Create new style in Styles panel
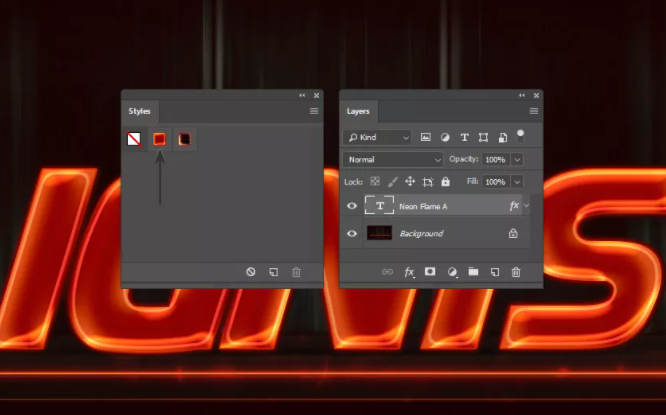Screen dimensions: 666x415 tap(274, 272)
